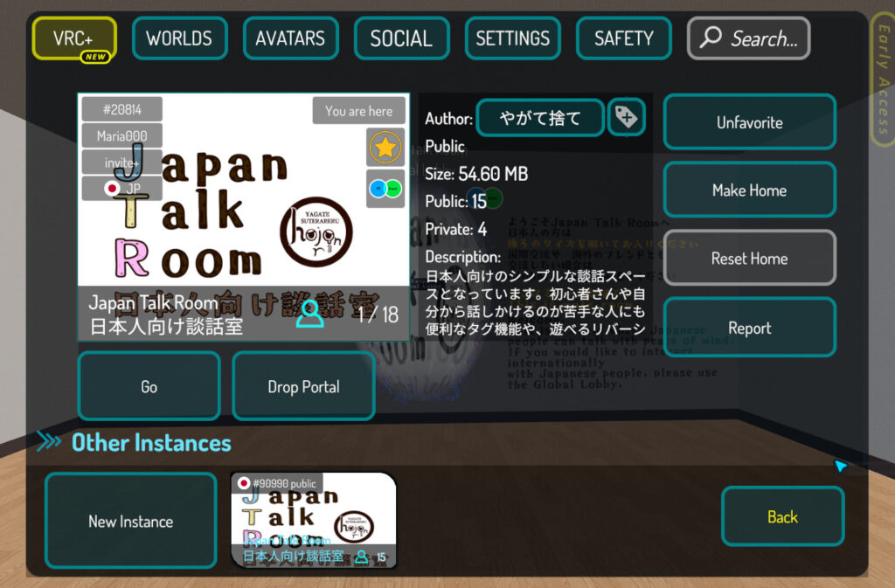Join the instance with Go

tap(149, 386)
